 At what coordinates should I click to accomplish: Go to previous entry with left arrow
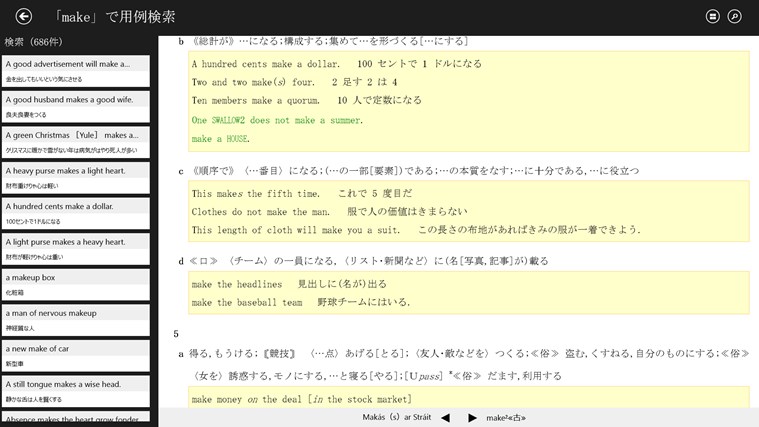coord(445,418)
